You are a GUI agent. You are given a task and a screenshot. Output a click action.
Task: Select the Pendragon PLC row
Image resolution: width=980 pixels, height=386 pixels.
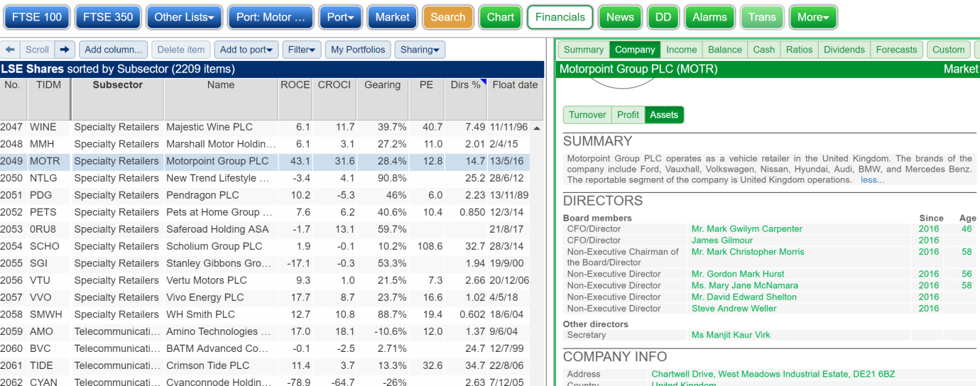(266, 195)
